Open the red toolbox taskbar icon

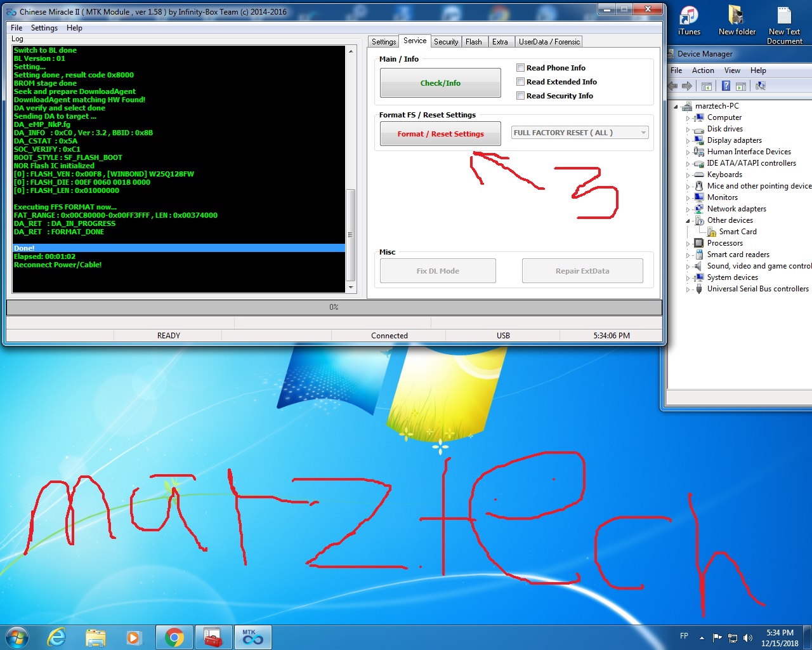click(213, 637)
